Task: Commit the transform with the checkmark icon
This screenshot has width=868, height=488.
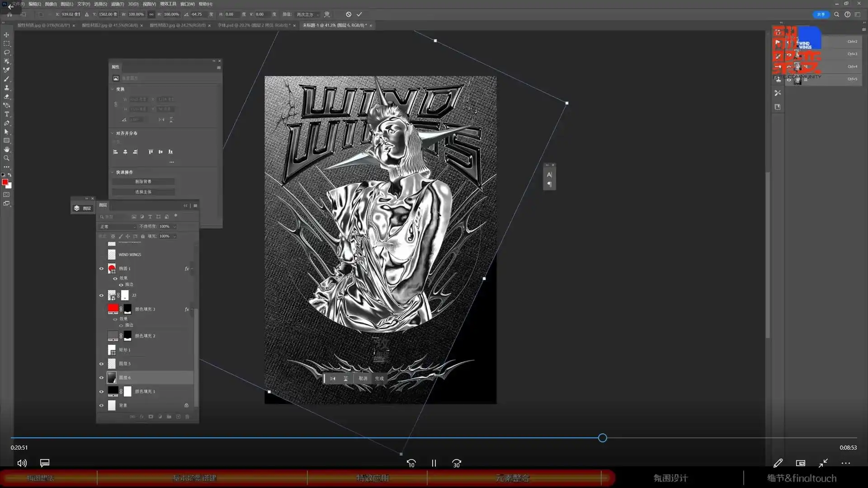Action: click(359, 14)
